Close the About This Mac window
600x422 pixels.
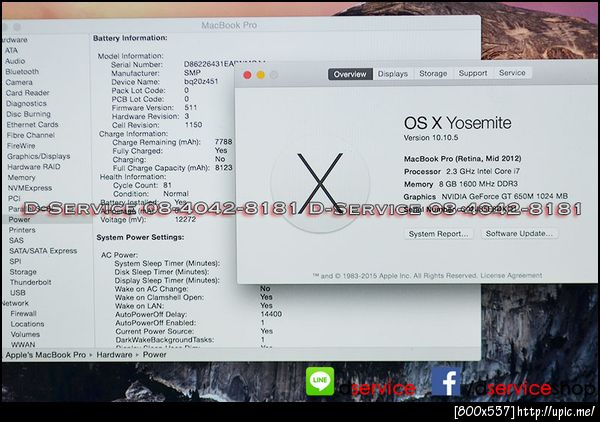[x=248, y=75]
